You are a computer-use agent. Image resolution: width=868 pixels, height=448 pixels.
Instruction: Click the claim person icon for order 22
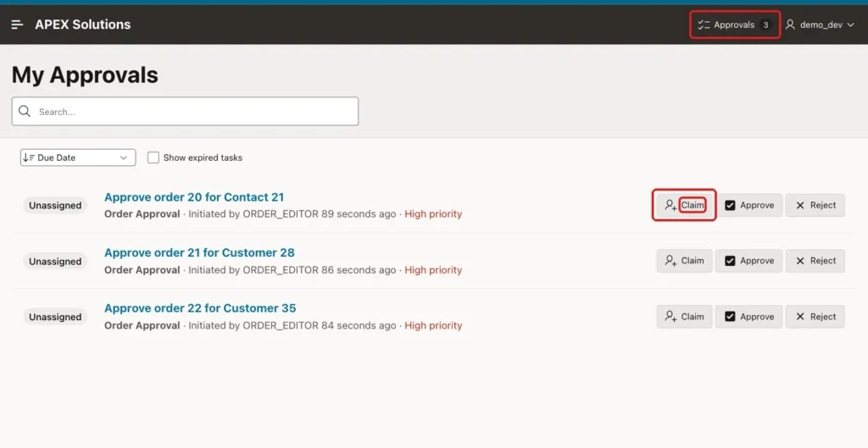point(670,317)
